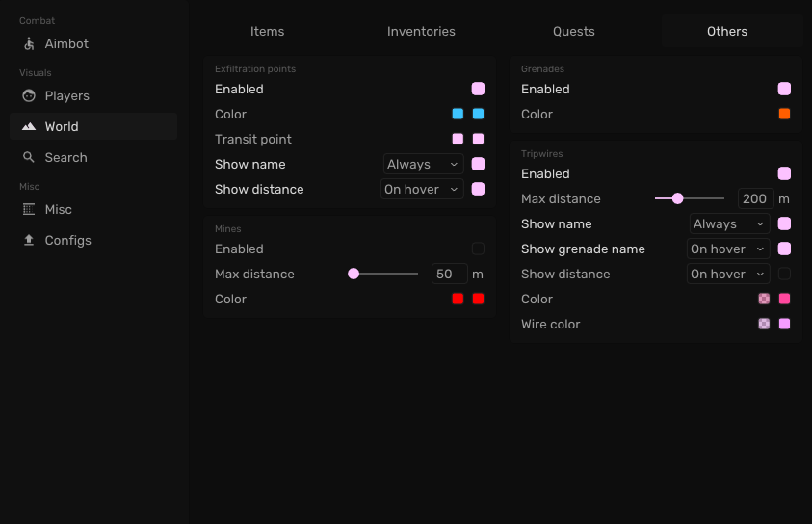The width and height of the screenshot is (812, 524).
Task: Enable the Mines checkbox
Action: (478, 249)
